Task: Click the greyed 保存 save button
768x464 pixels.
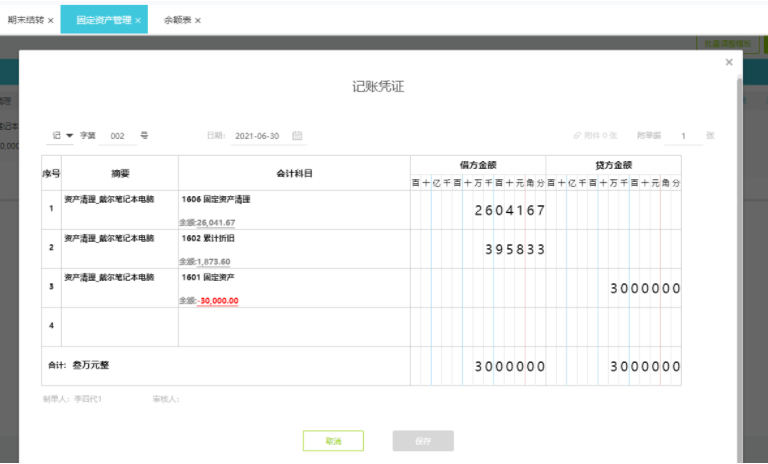Action: 423,441
